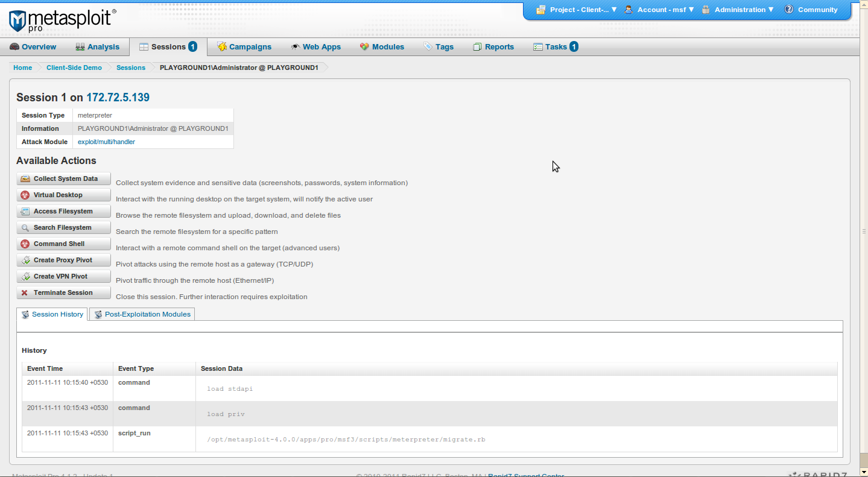Open the Client-Side Demo breadcrumb

click(74, 68)
